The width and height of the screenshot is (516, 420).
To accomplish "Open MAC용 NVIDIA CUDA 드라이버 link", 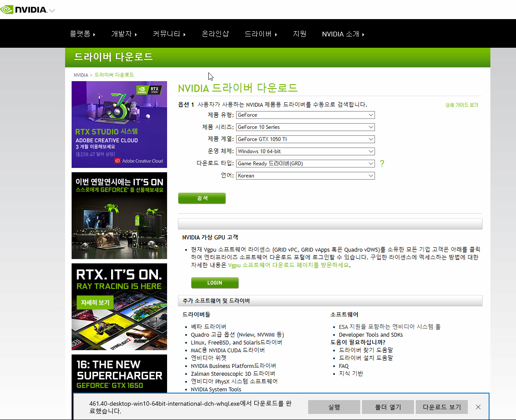I will click(x=228, y=350).
